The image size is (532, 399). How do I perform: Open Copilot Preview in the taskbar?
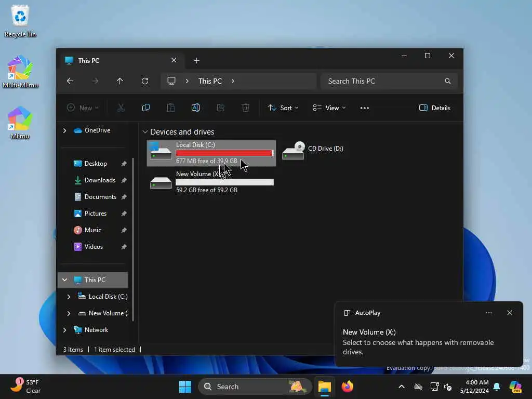tap(515, 387)
